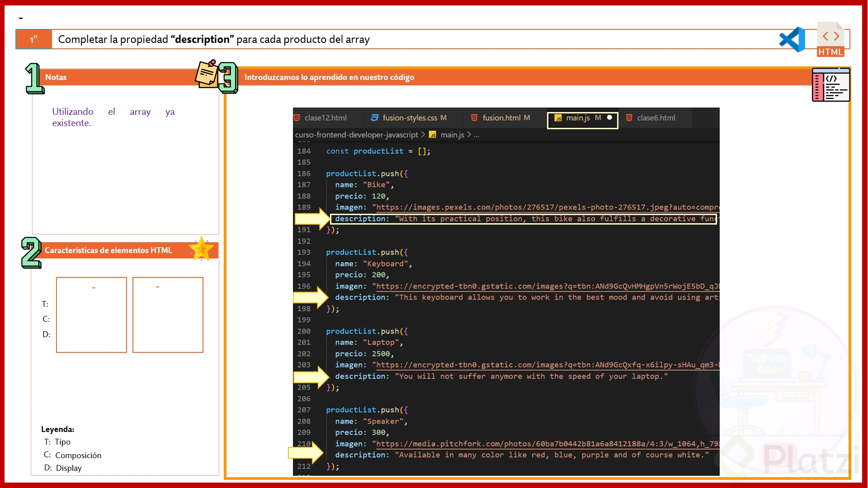The image size is (868, 488).
Task: Click the HTML5 icon on fusion.html tab
Action: [x=474, y=118]
